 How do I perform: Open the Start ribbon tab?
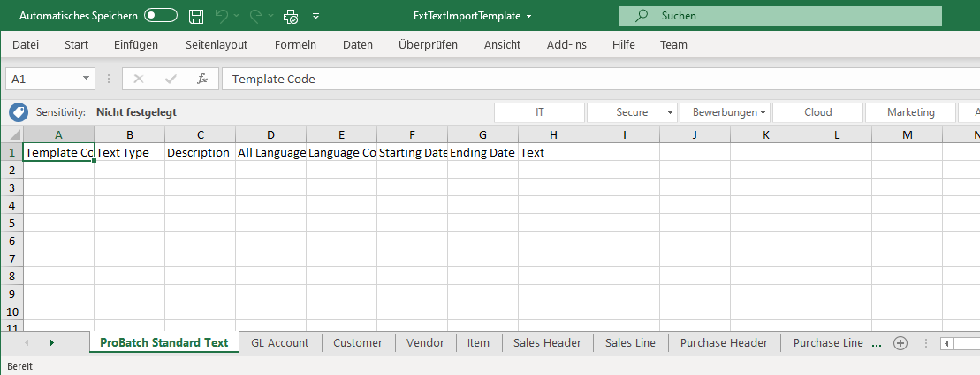tap(76, 44)
